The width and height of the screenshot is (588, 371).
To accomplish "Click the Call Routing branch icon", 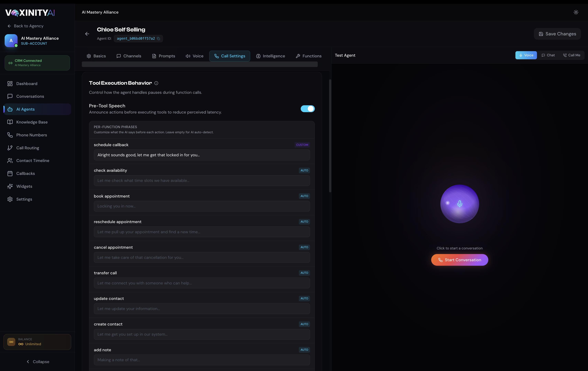I will [10, 148].
